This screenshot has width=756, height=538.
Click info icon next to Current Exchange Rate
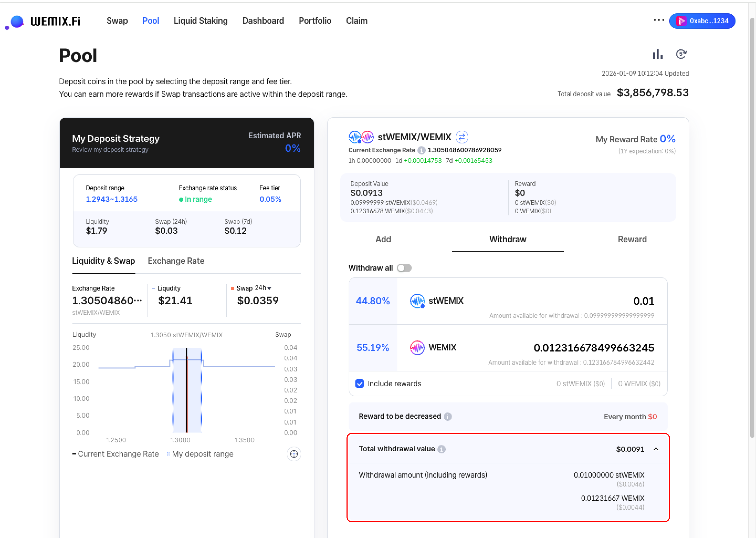pos(421,151)
